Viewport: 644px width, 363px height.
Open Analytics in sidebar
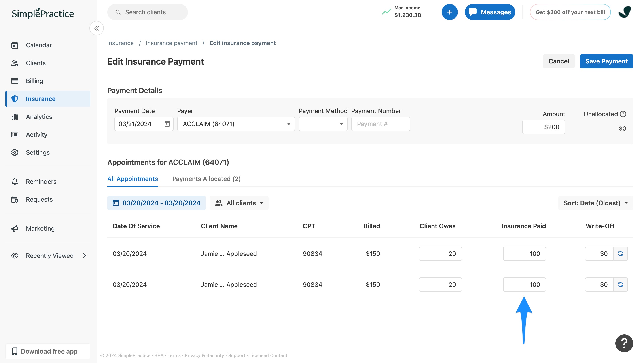48,117
